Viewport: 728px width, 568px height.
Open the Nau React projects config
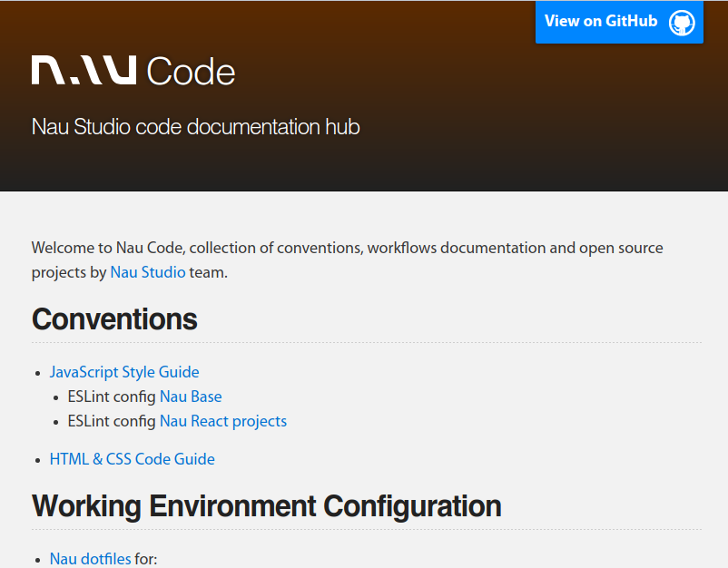[222, 421]
